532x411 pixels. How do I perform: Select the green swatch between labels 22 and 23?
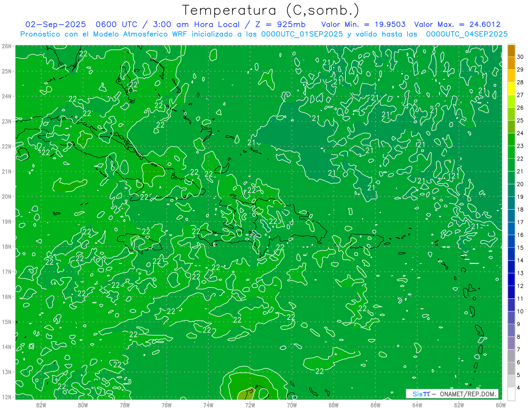[x=511, y=152]
